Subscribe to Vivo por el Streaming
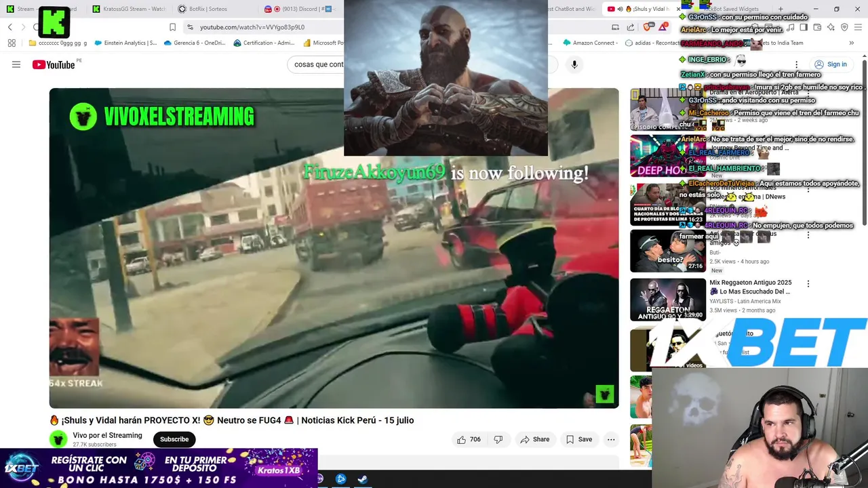Image resolution: width=868 pixels, height=488 pixels. pos(174,439)
